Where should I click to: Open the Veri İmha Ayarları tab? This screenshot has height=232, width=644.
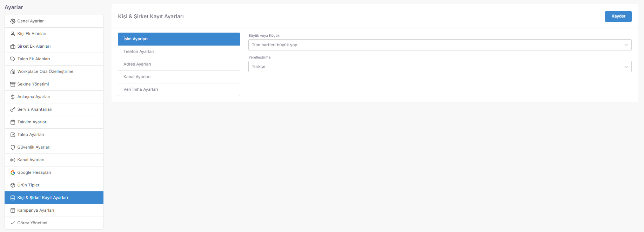coord(179,89)
